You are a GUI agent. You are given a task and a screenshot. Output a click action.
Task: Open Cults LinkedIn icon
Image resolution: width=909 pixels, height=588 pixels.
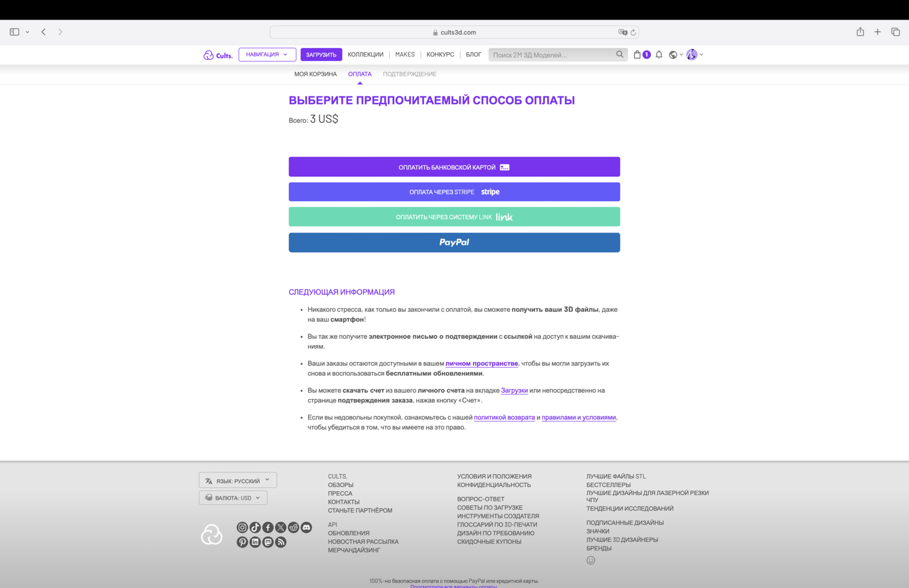pyautogui.click(x=255, y=542)
